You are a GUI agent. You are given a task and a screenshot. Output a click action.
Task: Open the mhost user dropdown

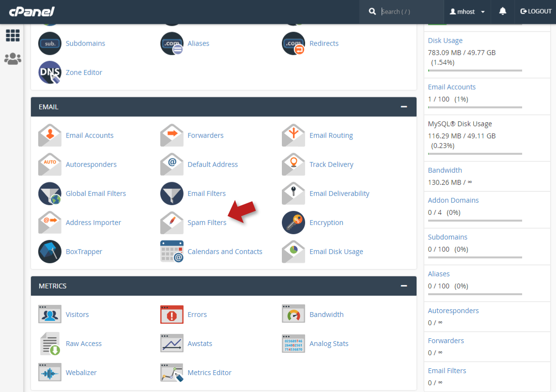coord(467,12)
